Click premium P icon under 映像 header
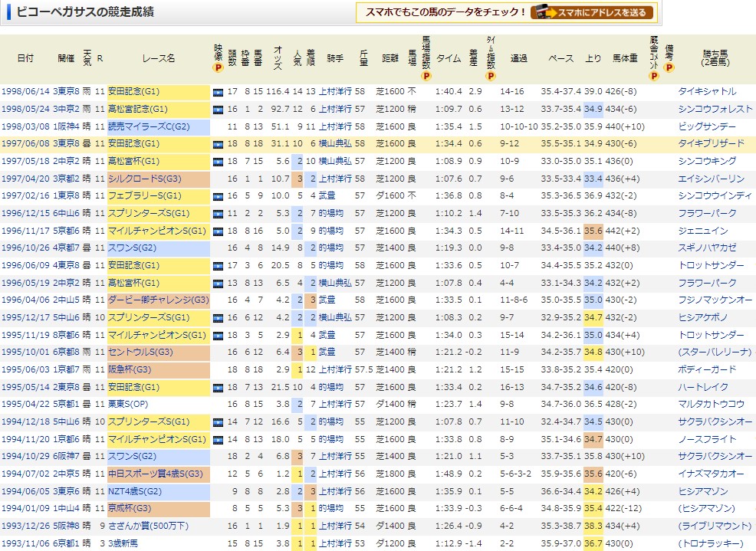Screen dimensions: 756x551 click(x=218, y=67)
